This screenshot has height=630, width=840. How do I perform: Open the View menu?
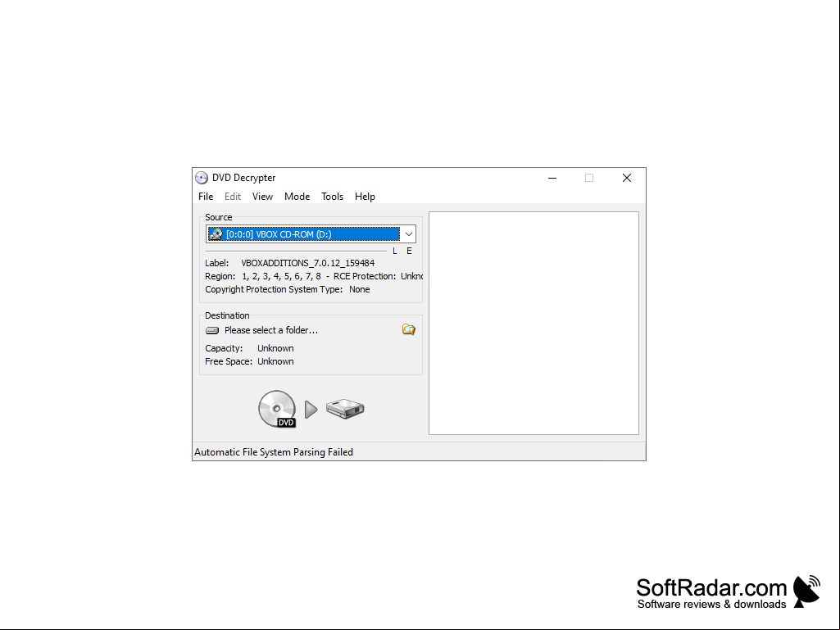[x=262, y=197]
